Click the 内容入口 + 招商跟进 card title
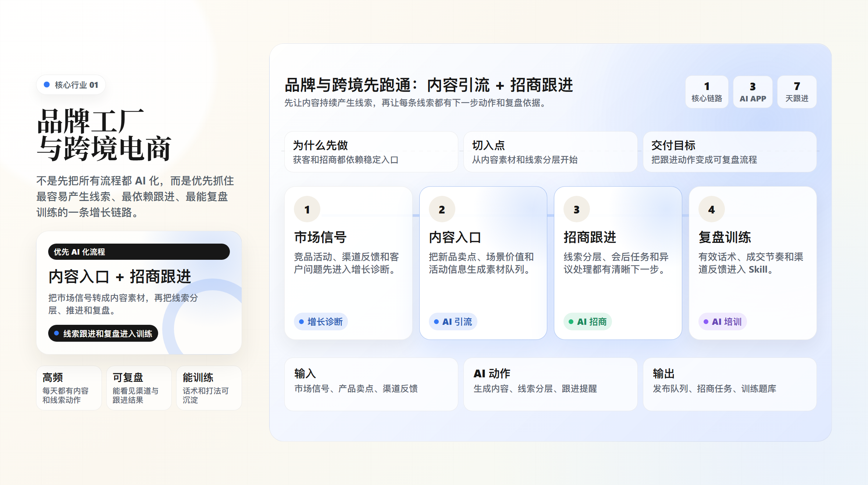 coord(120,277)
